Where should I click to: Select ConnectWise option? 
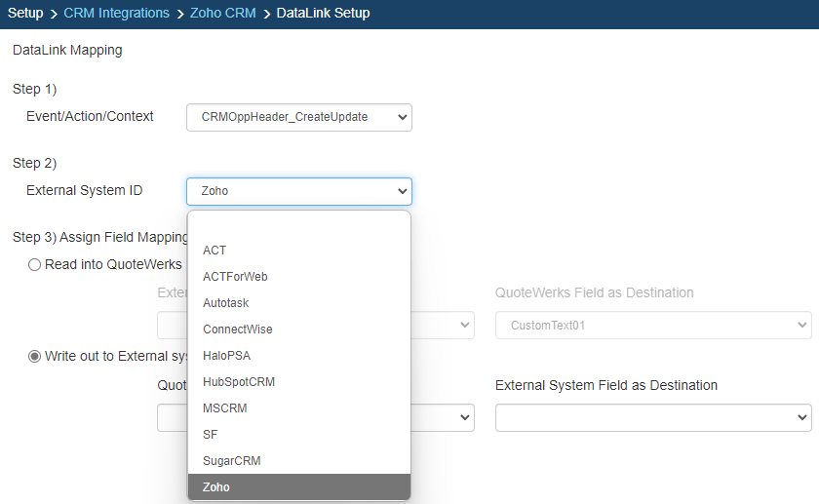(x=237, y=330)
